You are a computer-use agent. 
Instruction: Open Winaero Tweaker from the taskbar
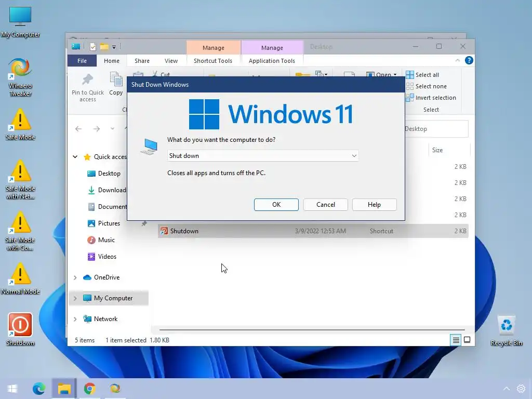click(x=115, y=389)
